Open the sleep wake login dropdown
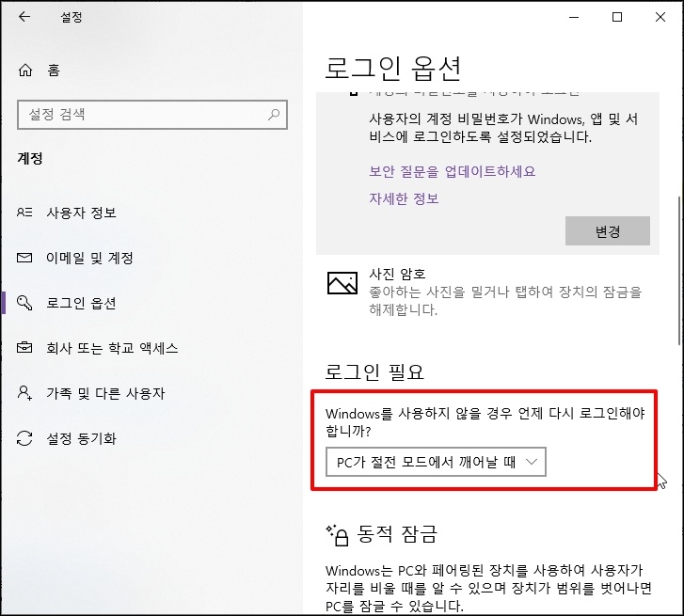This screenshot has width=684, height=616. point(436,462)
